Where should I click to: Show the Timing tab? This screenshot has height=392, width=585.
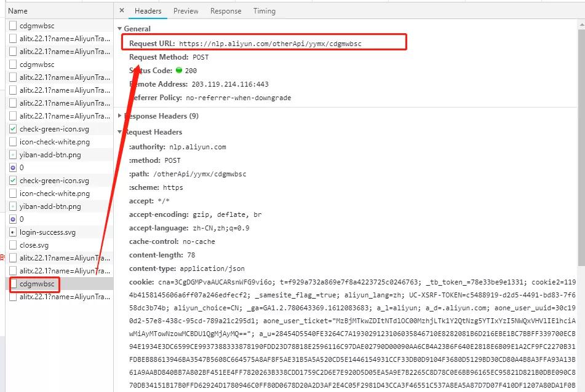point(264,11)
